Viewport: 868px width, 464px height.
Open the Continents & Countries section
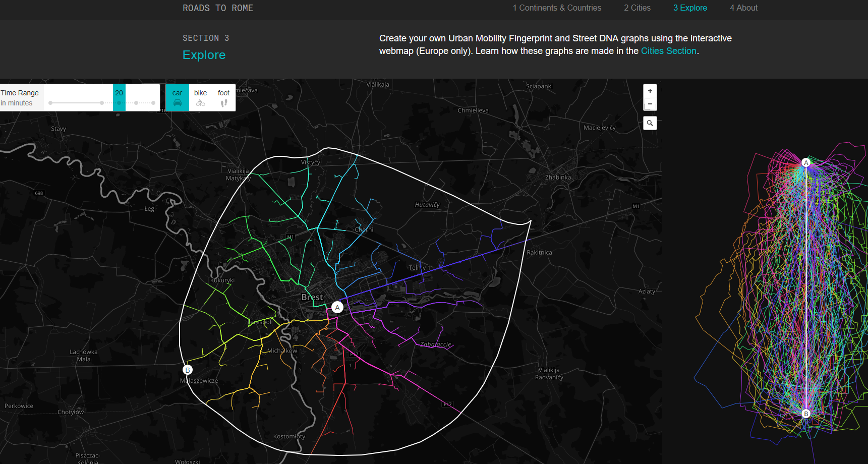coord(557,8)
